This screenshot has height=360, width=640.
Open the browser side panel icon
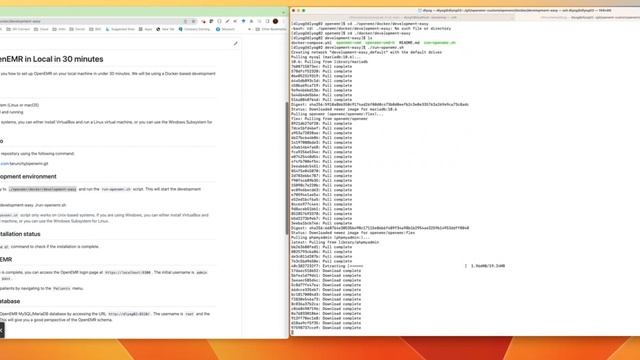tap(267, 21)
